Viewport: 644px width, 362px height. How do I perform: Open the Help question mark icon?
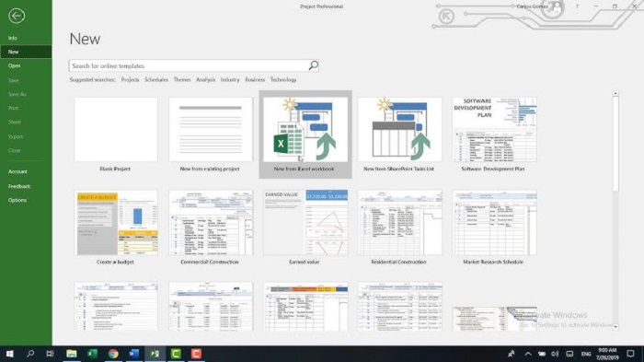pos(577,6)
